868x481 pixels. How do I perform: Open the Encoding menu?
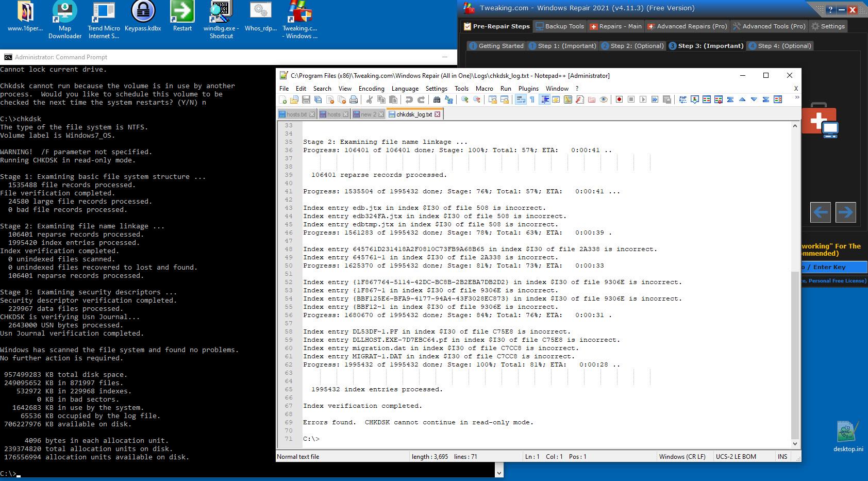point(371,89)
